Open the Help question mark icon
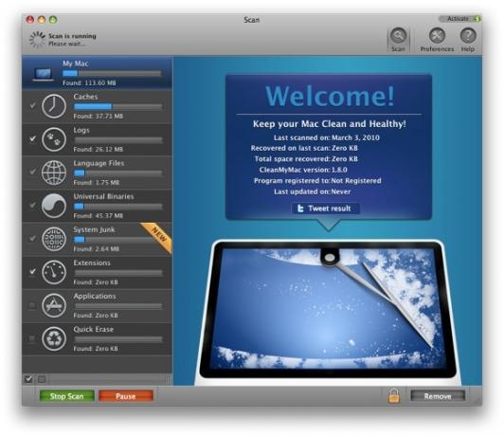 tap(468, 35)
